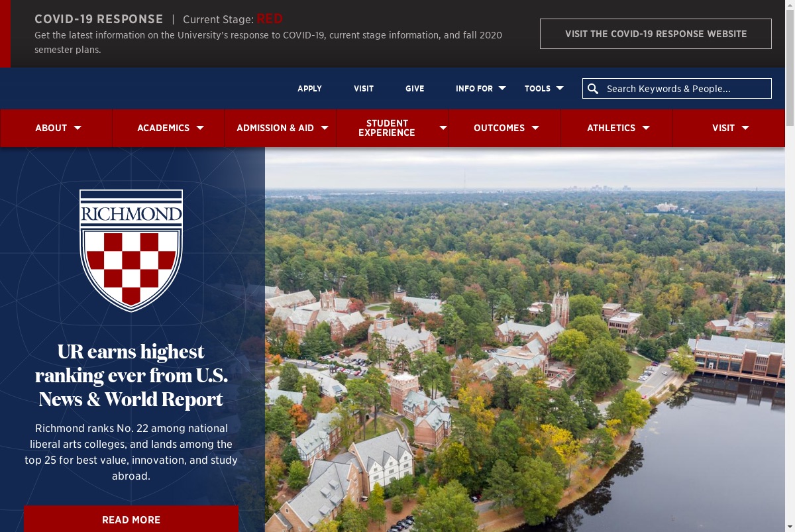
Task: Expand the Academics dropdown arrow
Action: coord(200,128)
